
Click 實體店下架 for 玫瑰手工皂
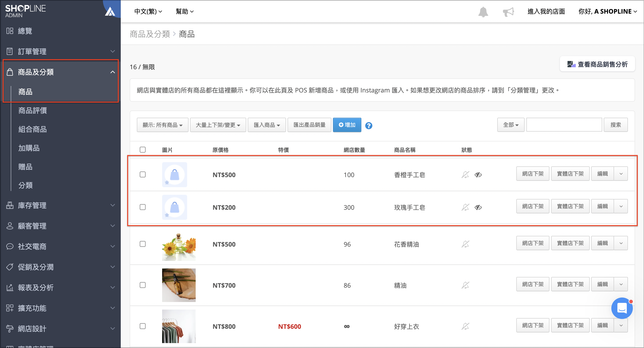click(570, 206)
